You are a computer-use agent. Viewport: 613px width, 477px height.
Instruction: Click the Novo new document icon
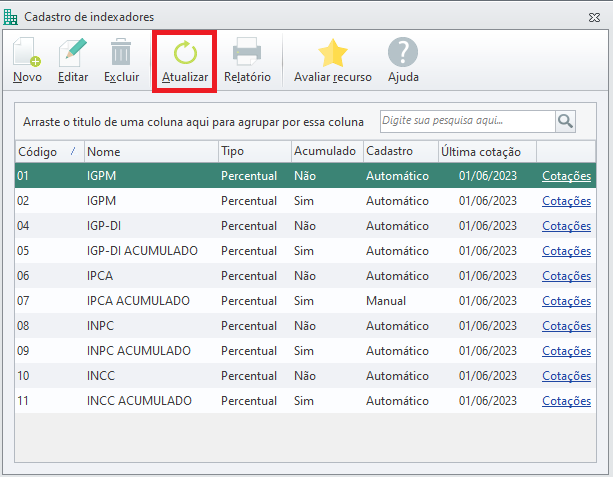(x=27, y=52)
